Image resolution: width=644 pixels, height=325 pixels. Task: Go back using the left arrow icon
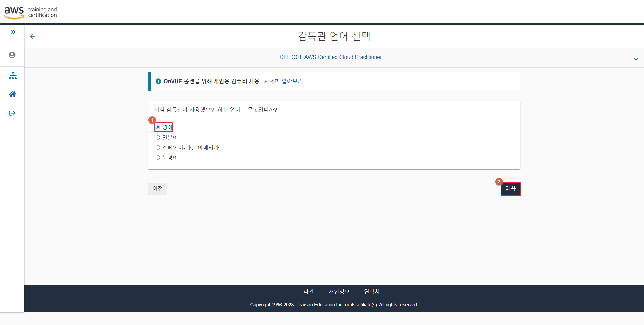coord(33,37)
